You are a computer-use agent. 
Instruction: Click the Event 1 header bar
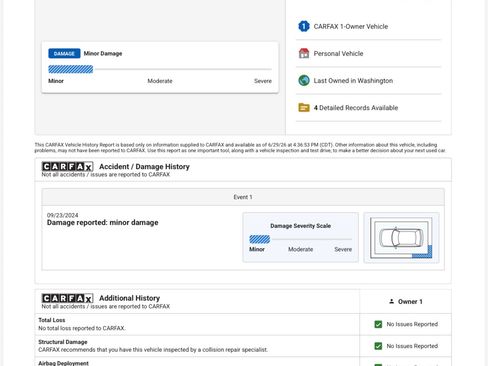coord(243,197)
